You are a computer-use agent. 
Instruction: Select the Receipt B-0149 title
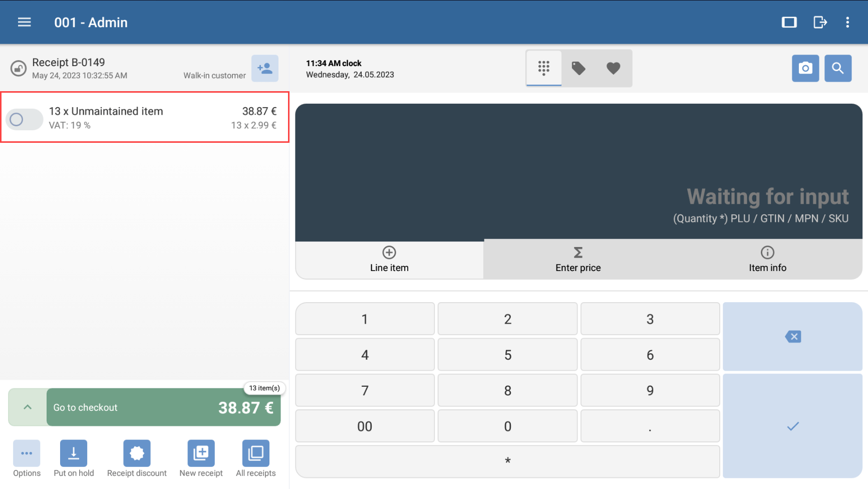[x=69, y=62]
